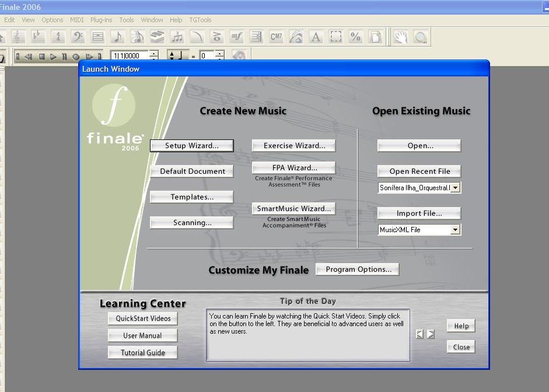Screen dimensions: 549x392
Task: Click the Rewind button in playback controls
Action: click(29, 57)
